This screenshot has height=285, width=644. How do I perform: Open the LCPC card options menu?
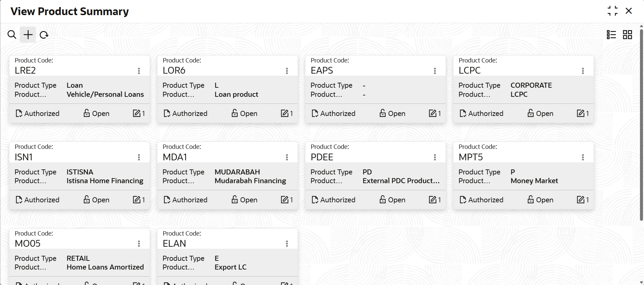pyautogui.click(x=583, y=71)
